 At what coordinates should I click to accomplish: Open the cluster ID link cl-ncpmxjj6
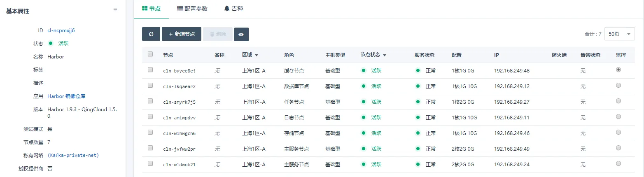tap(61, 30)
